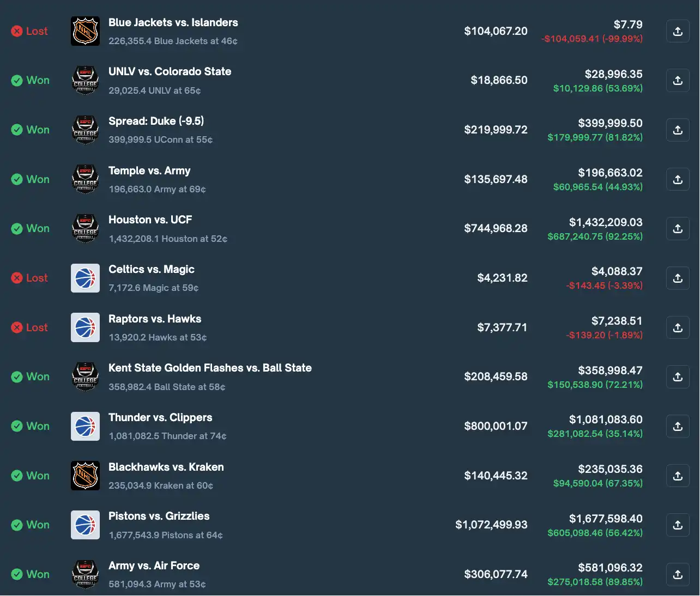Click the college football logo for Army vs. Air Force
The width and height of the screenshot is (700, 596).
click(85, 574)
